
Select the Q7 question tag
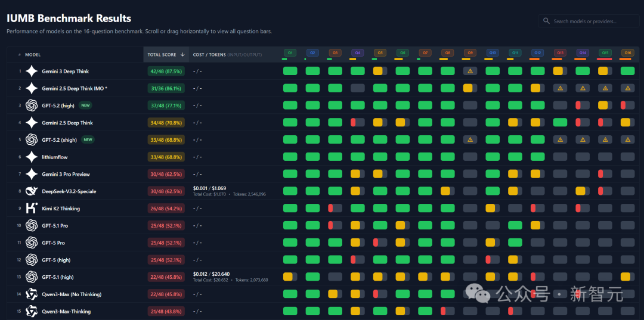pos(425,53)
